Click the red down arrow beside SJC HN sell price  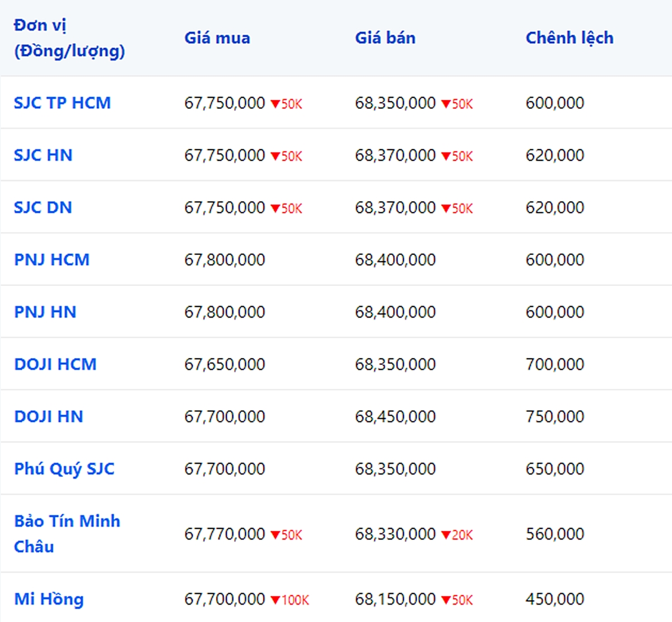(446, 156)
